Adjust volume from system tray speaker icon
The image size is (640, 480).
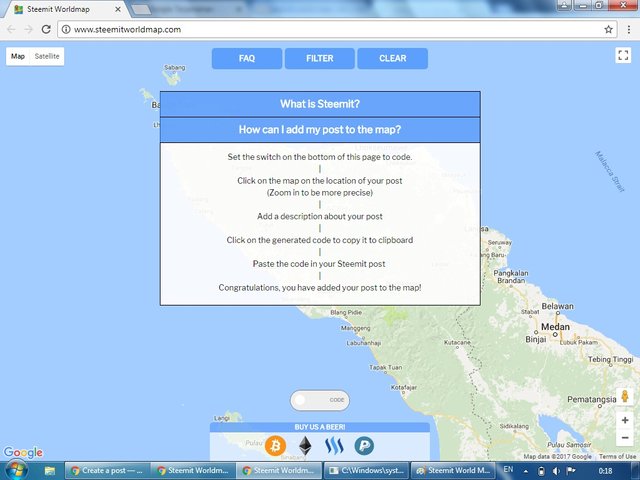(556, 471)
